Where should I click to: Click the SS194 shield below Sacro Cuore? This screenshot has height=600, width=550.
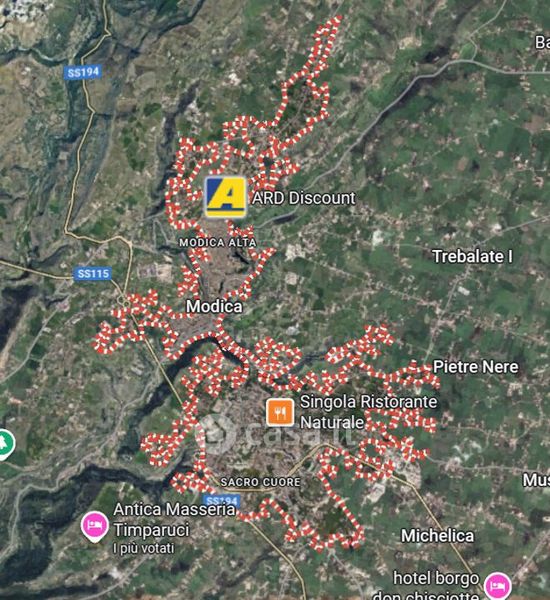click(x=222, y=500)
